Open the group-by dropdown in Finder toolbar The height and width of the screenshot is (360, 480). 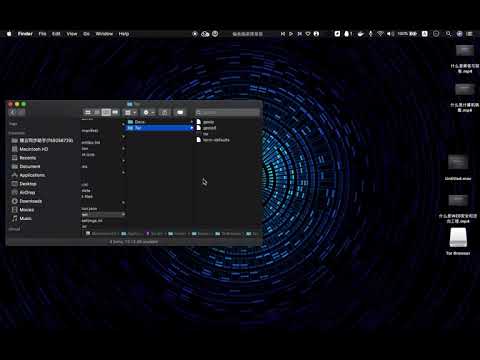pyautogui.click(x=130, y=113)
